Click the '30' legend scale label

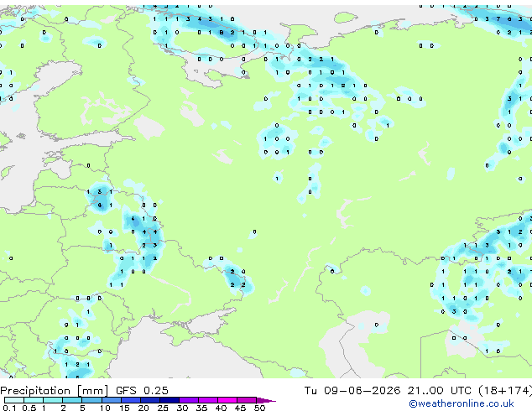coord(182,408)
